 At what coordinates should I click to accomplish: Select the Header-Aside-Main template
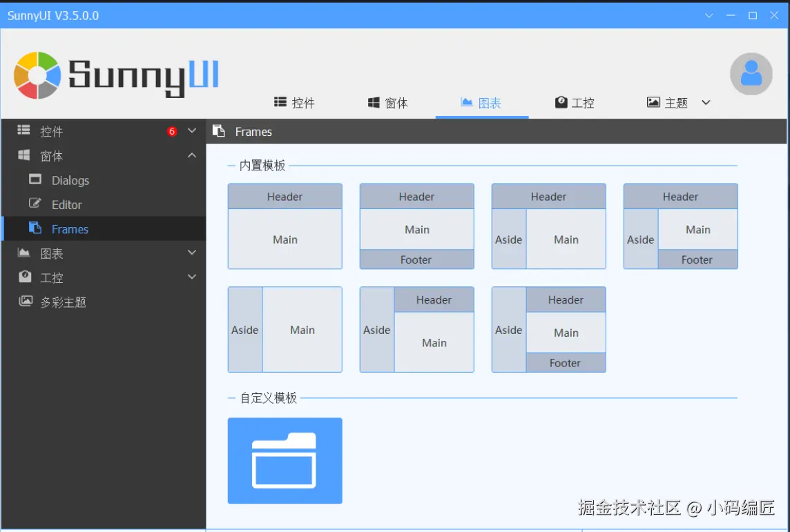click(x=549, y=226)
